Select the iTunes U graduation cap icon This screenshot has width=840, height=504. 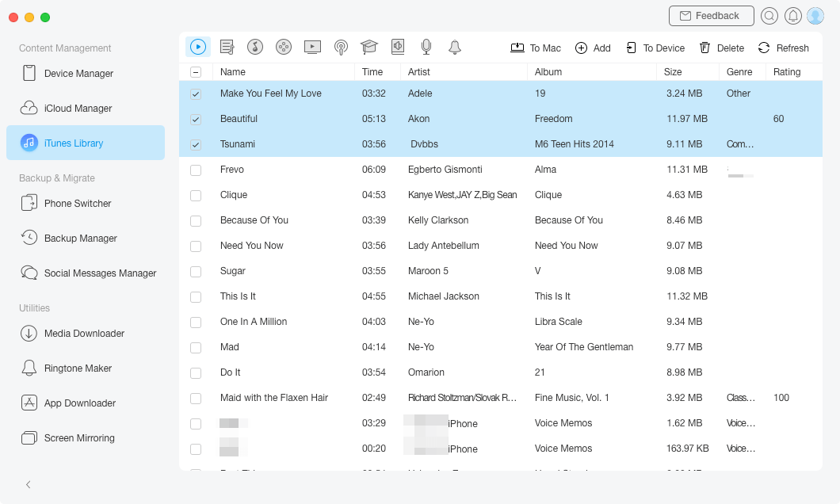click(369, 48)
